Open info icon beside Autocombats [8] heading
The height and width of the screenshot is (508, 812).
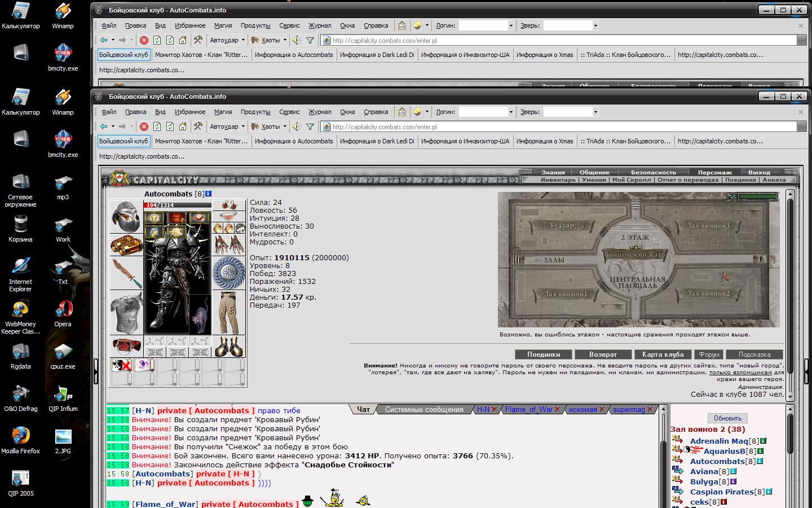pos(208,194)
